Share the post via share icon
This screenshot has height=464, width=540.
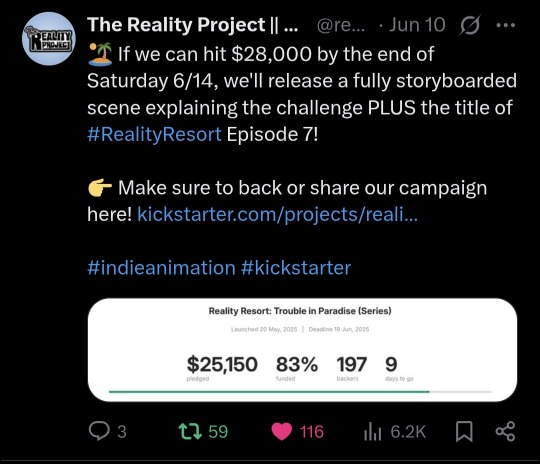pyautogui.click(x=505, y=431)
